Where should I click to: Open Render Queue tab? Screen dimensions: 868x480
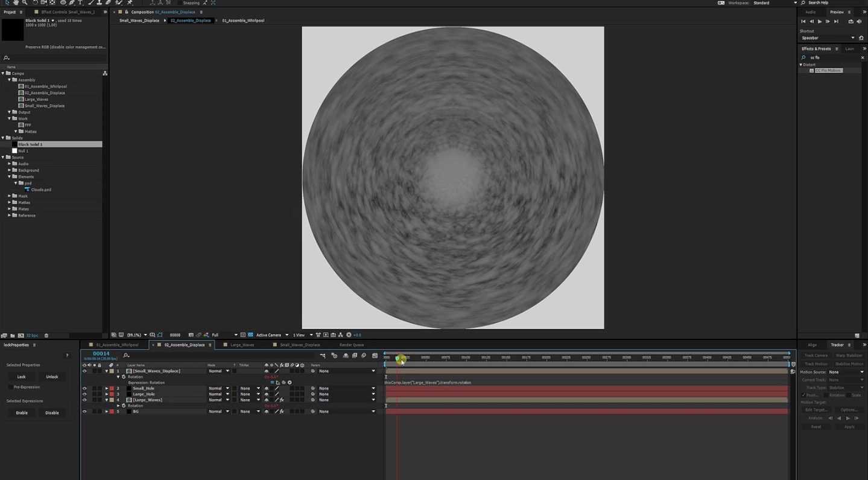pos(352,345)
